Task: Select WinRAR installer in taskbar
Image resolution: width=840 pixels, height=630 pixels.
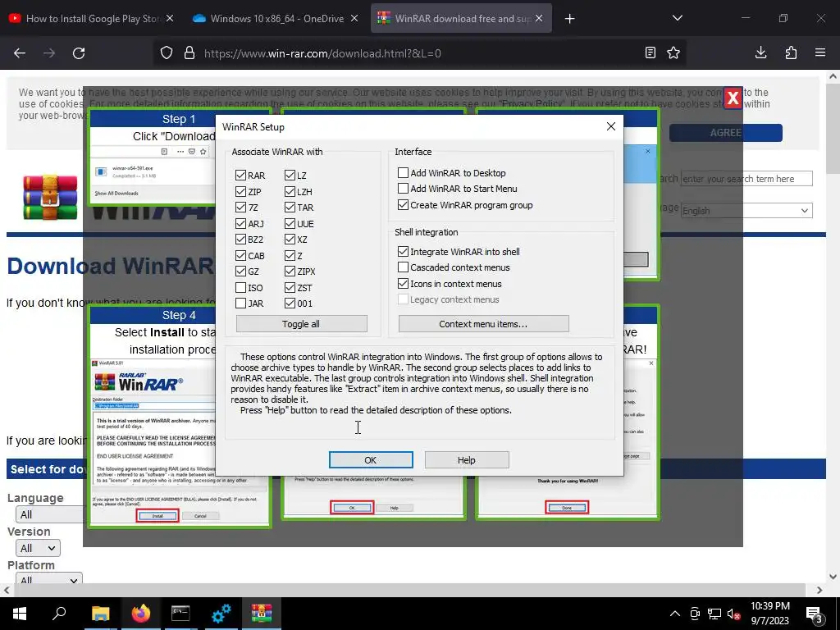Action: [262, 614]
